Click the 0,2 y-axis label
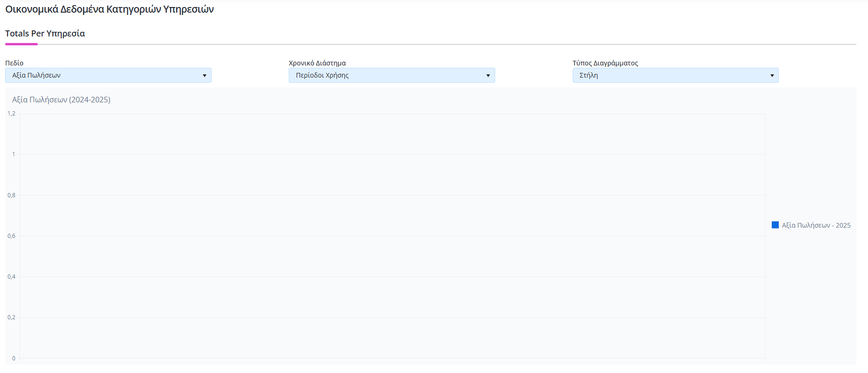 click(x=11, y=317)
